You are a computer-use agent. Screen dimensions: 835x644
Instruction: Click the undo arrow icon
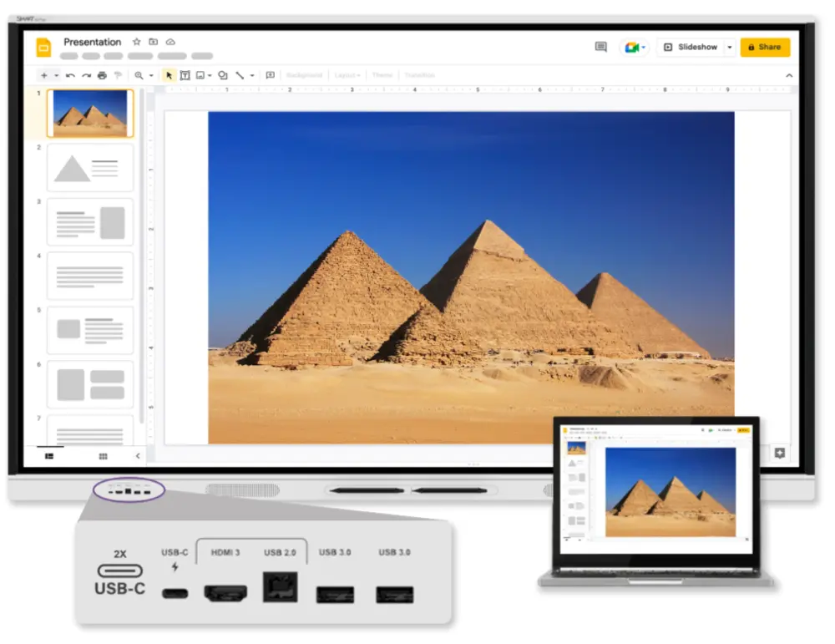click(x=70, y=76)
